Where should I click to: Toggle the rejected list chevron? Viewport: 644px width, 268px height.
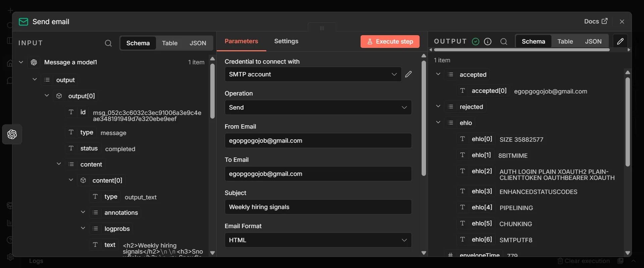(438, 106)
